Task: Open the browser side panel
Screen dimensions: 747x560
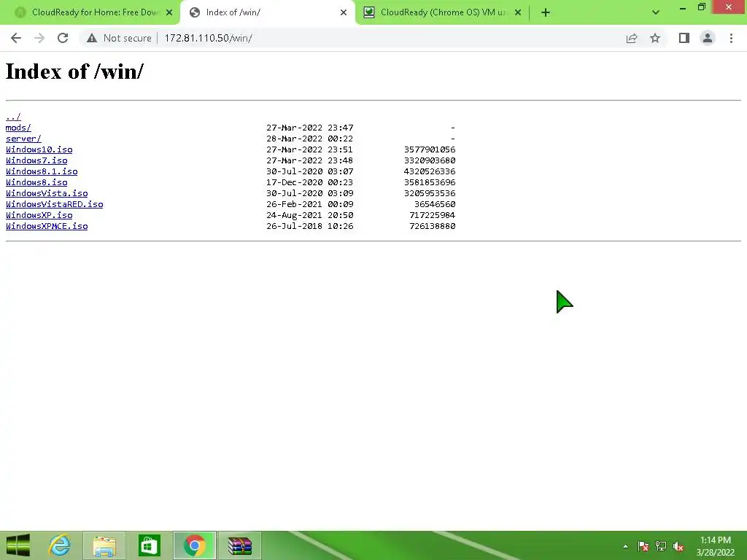Action: pyautogui.click(x=684, y=38)
